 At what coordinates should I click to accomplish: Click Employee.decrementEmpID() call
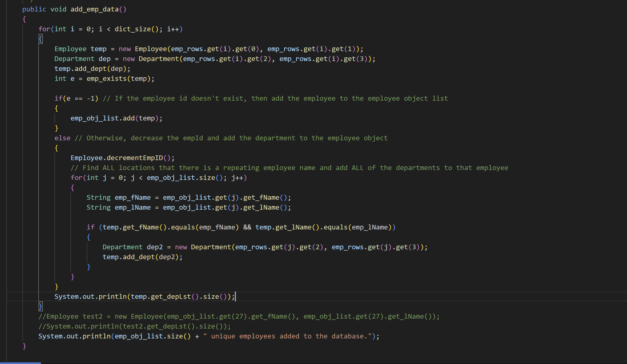(x=122, y=158)
